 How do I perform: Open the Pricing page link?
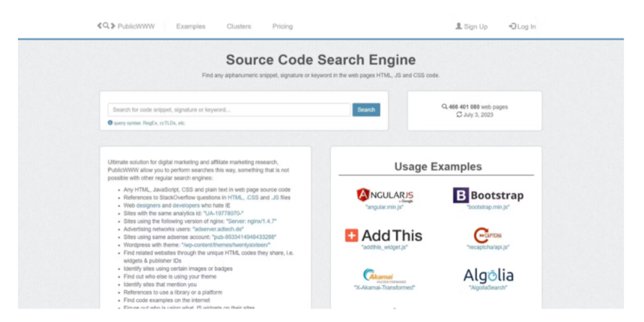(x=282, y=26)
